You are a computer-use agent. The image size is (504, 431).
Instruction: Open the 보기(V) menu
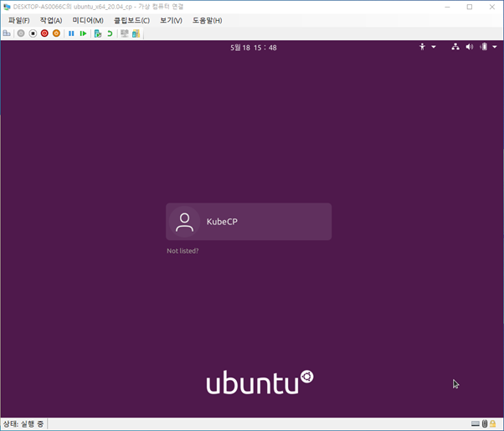tap(171, 21)
